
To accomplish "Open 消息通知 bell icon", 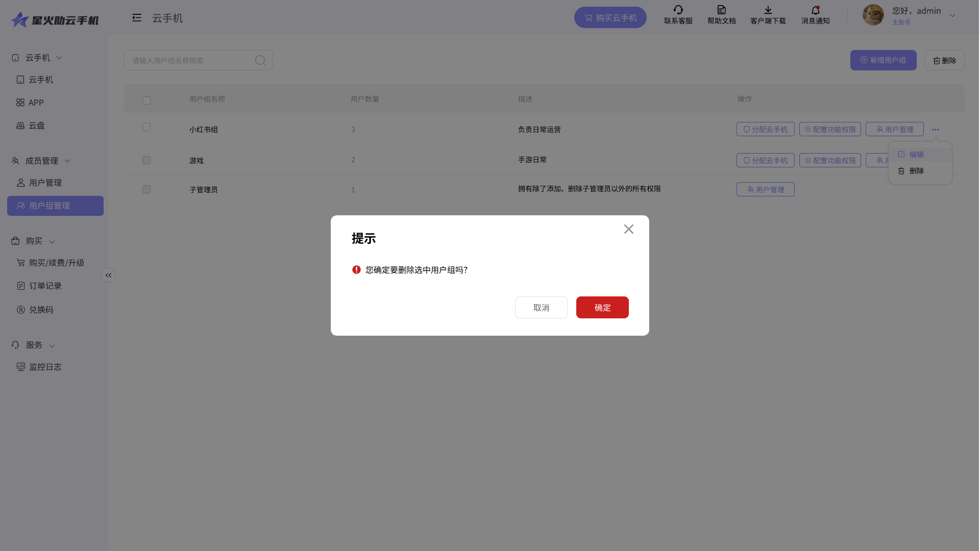I will (x=815, y=10).
